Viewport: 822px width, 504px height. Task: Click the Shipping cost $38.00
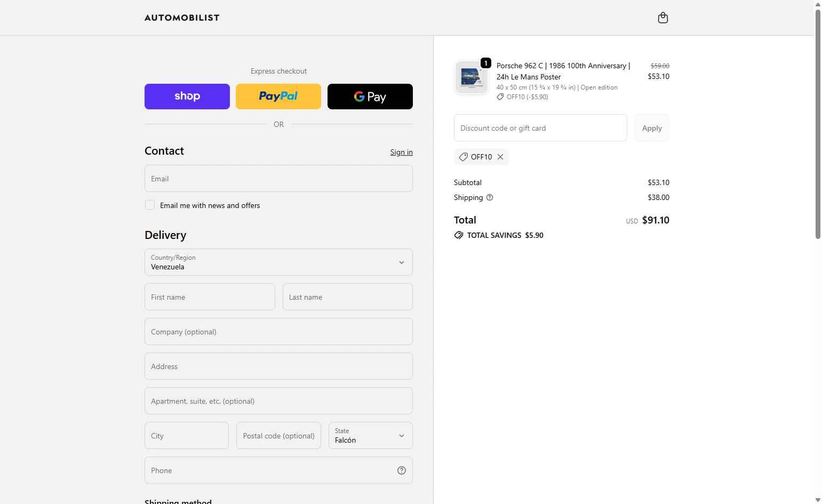click(658, 197)
